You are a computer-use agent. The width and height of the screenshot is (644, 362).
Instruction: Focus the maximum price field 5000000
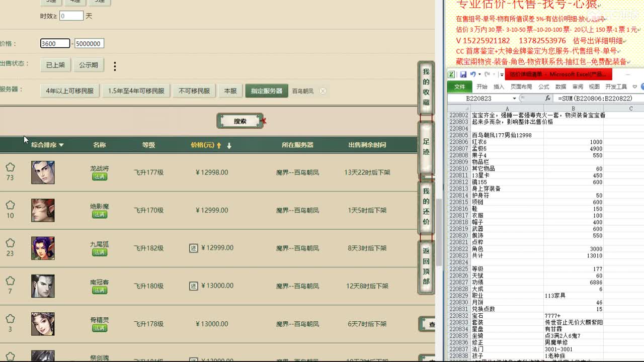(89, 44)
